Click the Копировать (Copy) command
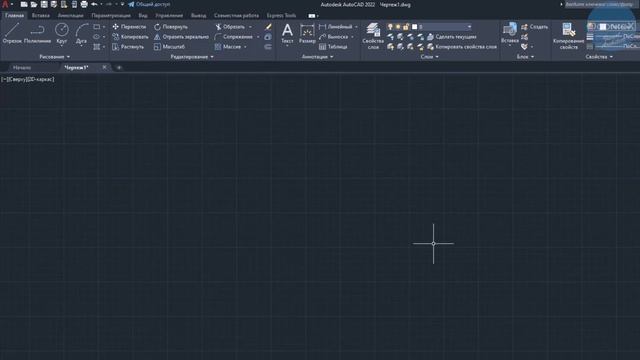Screen dimensions: 640x360 click(130, 37)
